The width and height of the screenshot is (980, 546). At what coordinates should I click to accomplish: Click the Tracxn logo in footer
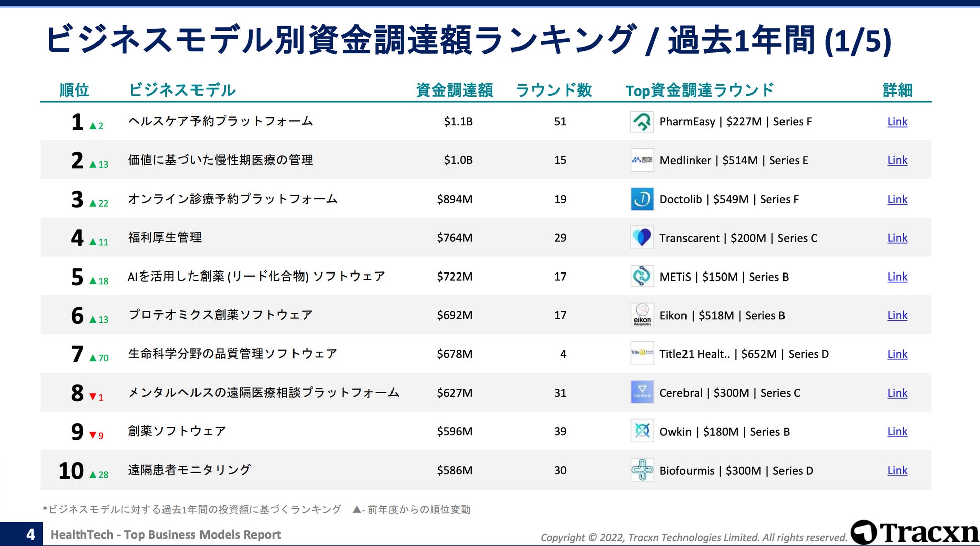(914, 532)
